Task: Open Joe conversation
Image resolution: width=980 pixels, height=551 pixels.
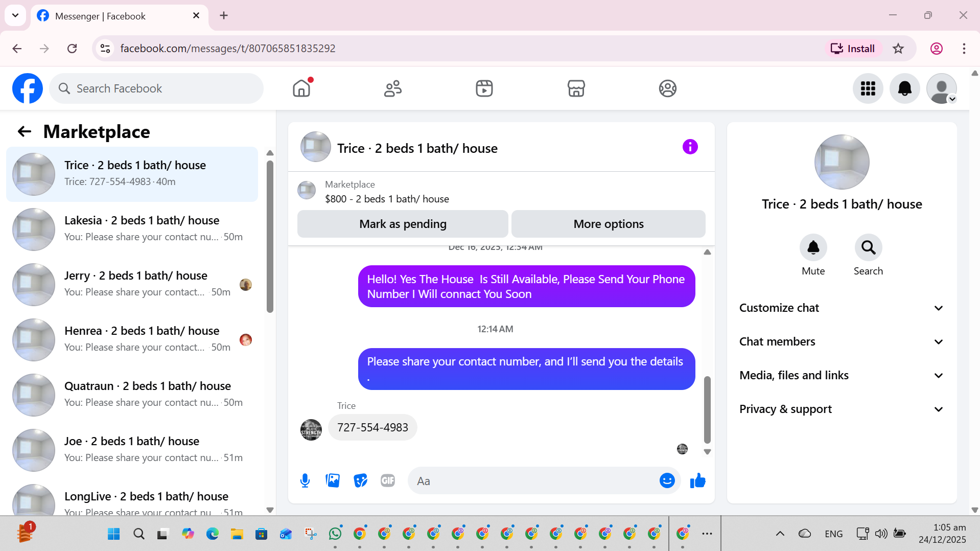Action: pyautogui.click(x=132, y=450)
